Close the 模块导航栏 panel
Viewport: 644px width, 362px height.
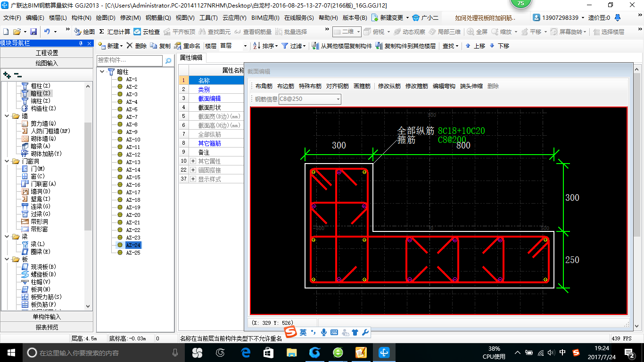click(89, 43)
